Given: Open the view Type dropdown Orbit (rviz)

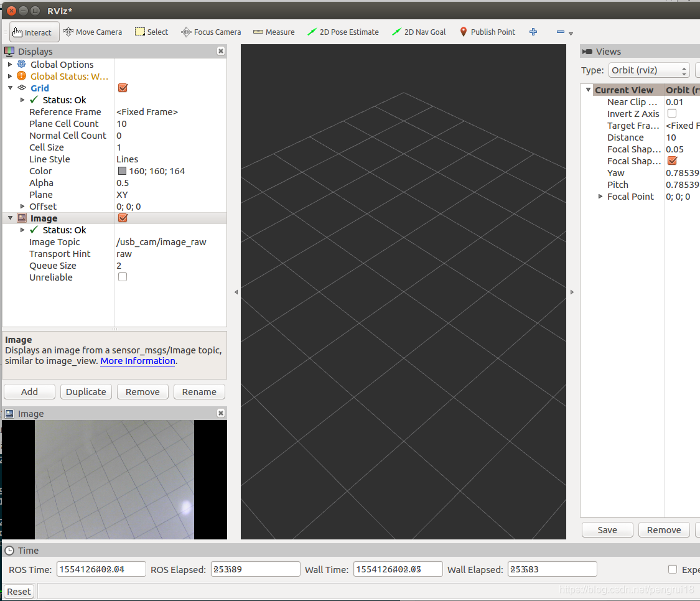Looking at the screenshot, I should pyautogui.click(x=648, y=70).
